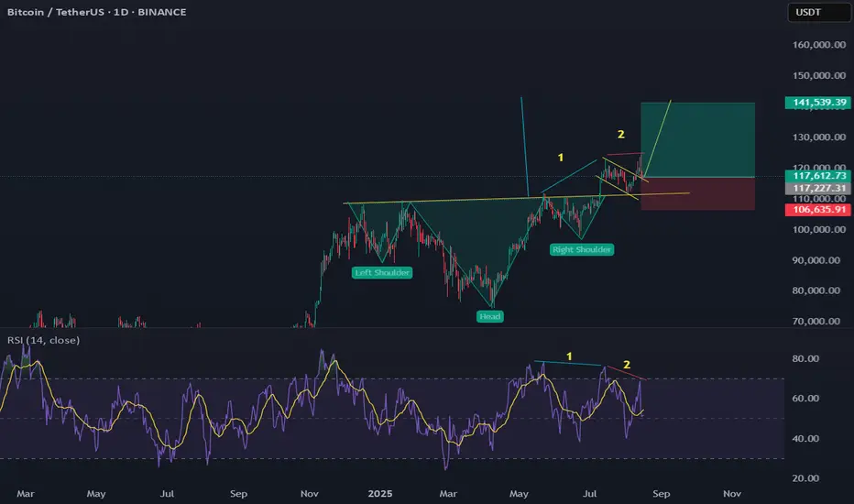This screenshot has height=504, width=854.
Task: Click the RSI 80.00 scale value
Action: 805,358
